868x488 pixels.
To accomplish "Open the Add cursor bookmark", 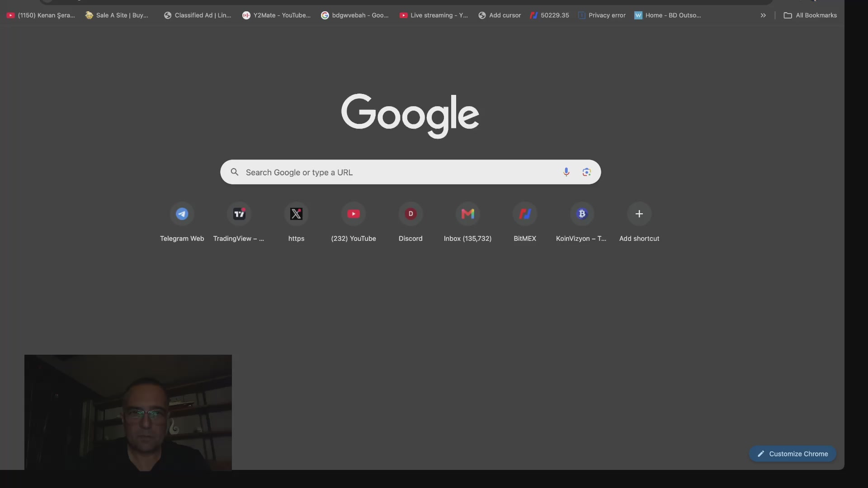I will [500, 15].
